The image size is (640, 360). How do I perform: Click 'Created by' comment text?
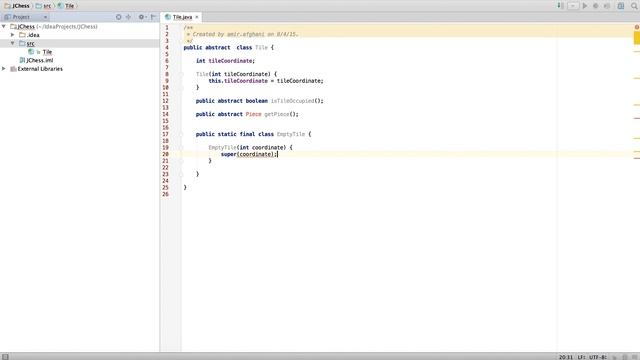click(x=209, y=34)
